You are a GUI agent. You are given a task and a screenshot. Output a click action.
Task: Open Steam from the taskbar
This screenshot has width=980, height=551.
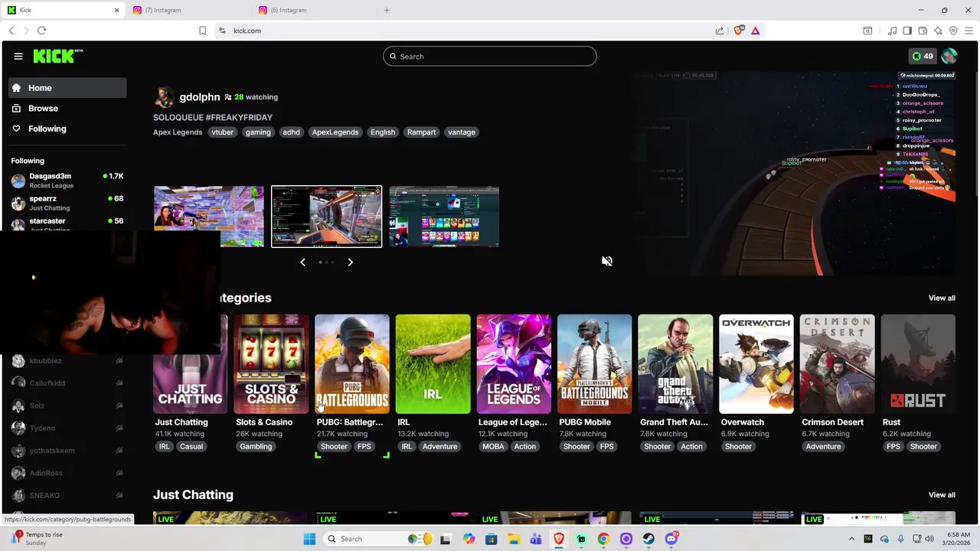click(648, 539)
